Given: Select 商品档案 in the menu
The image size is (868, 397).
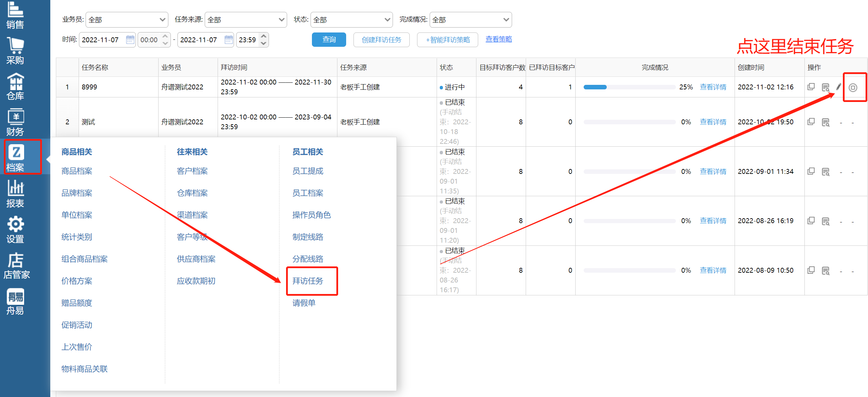Looking at the screenshot, I should pyautogui.click(x=77, y=171).
